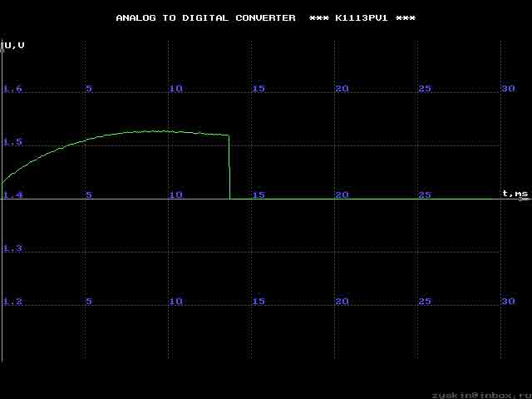
Task: Click the falling edge of the green signal
Action: pos(229,167)
